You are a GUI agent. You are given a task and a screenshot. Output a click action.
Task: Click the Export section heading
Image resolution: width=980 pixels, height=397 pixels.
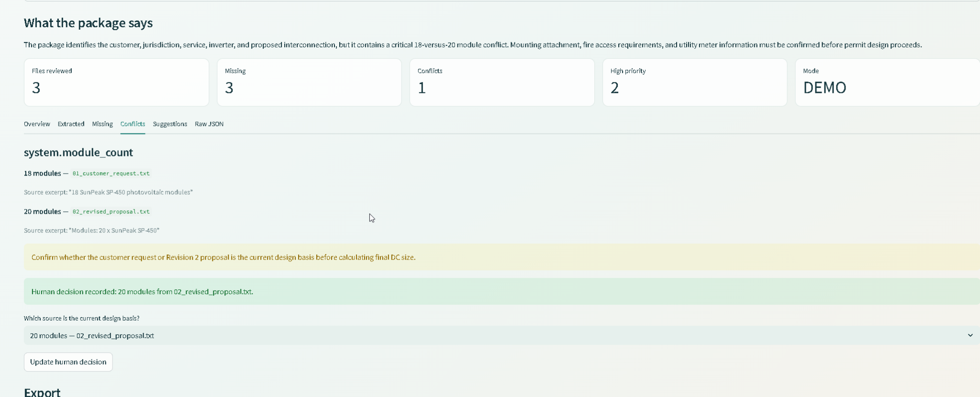pos(42,392)
